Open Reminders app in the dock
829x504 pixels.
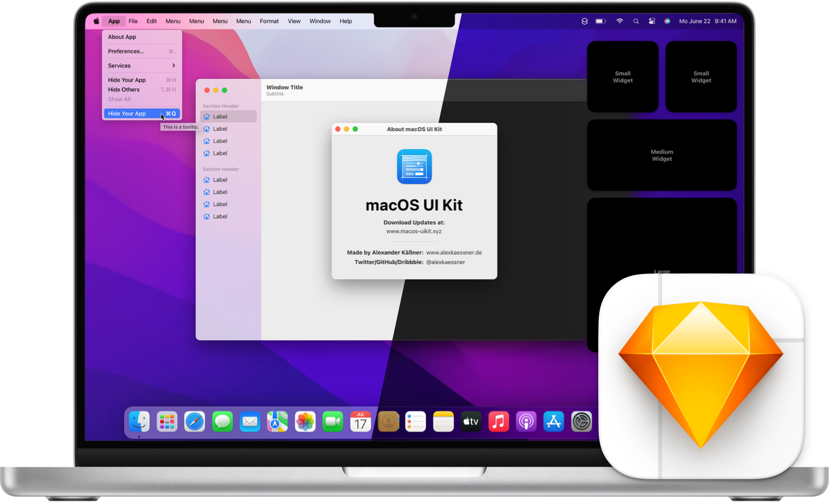pos(415,422)
